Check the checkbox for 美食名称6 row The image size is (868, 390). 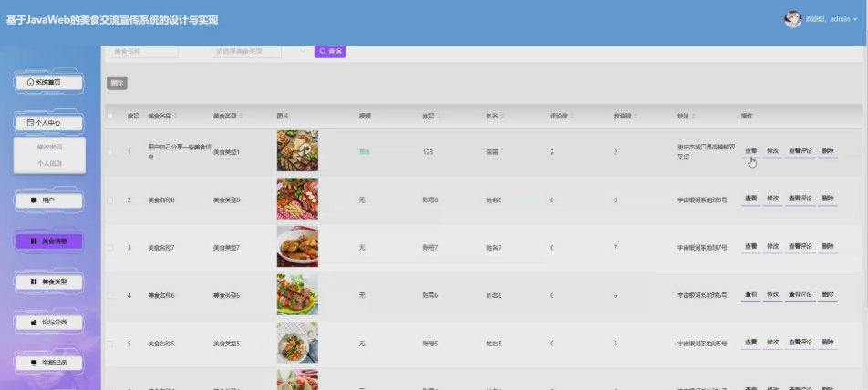109,296
